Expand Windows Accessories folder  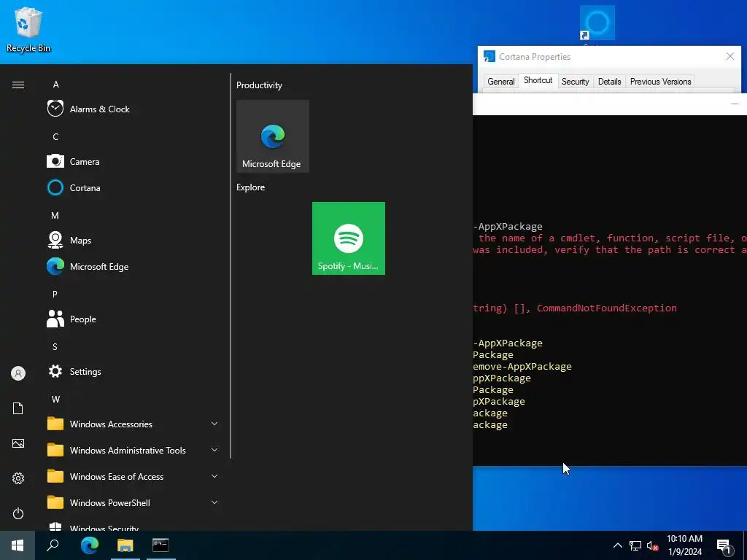point(133,424)
